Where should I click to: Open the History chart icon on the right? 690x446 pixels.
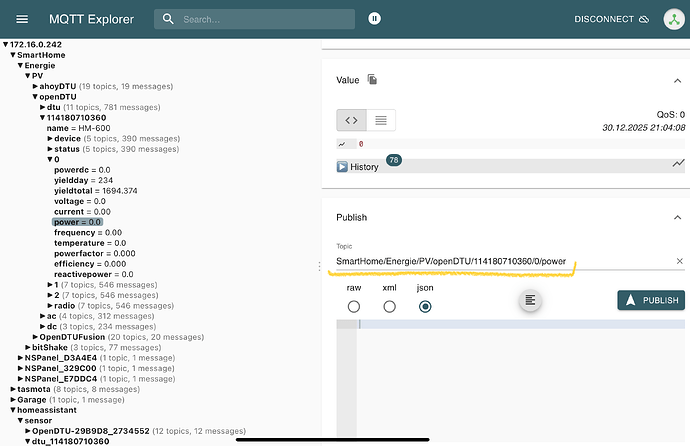point(678,163)
